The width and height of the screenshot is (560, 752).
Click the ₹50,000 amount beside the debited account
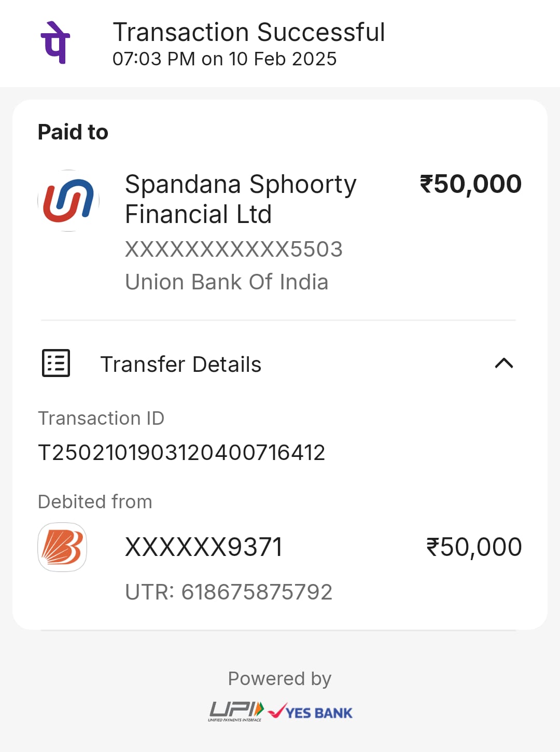(x=473, y=547)
